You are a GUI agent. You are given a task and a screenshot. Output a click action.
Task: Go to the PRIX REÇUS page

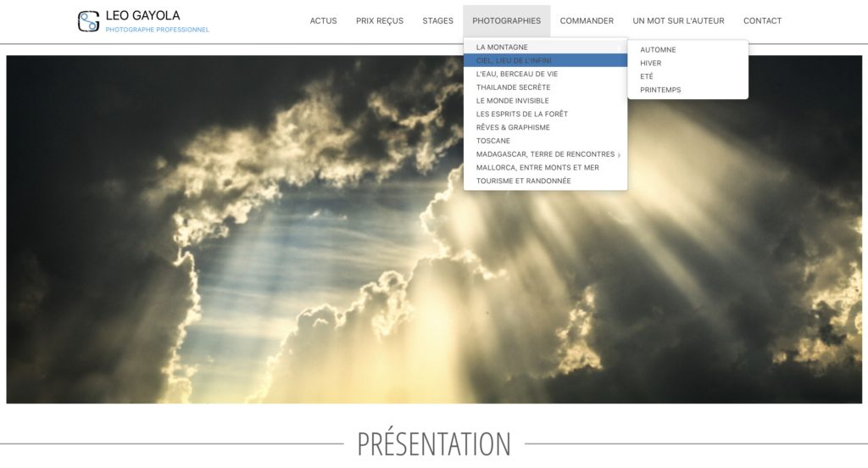(x=380, y=21)
